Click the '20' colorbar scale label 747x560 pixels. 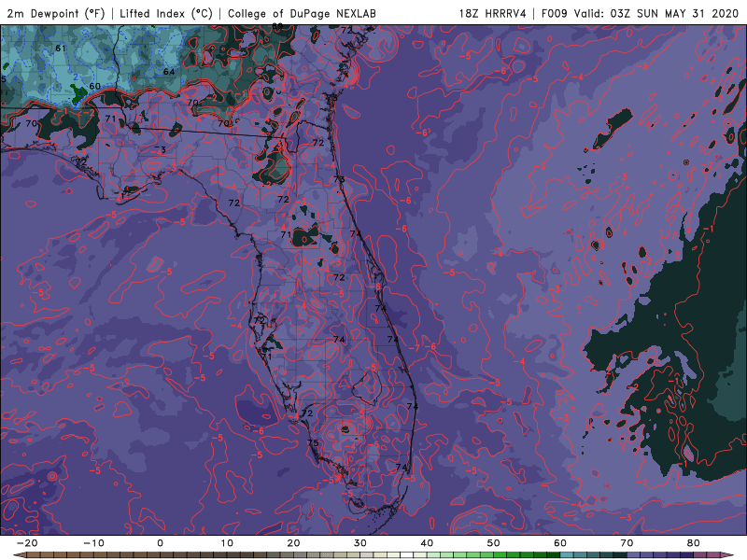(x=293, y=543)
